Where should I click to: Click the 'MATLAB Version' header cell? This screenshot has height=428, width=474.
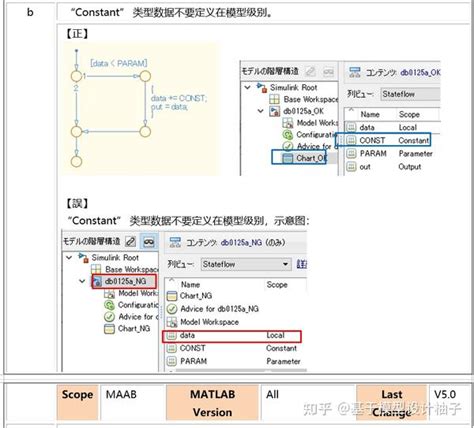pyautogui.click(x=212, y=403)
